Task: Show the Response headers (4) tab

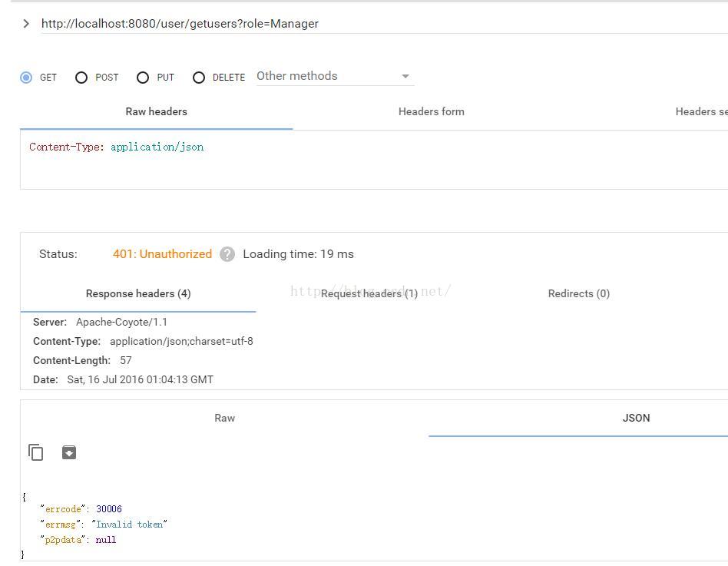Action: pos(138,294)
